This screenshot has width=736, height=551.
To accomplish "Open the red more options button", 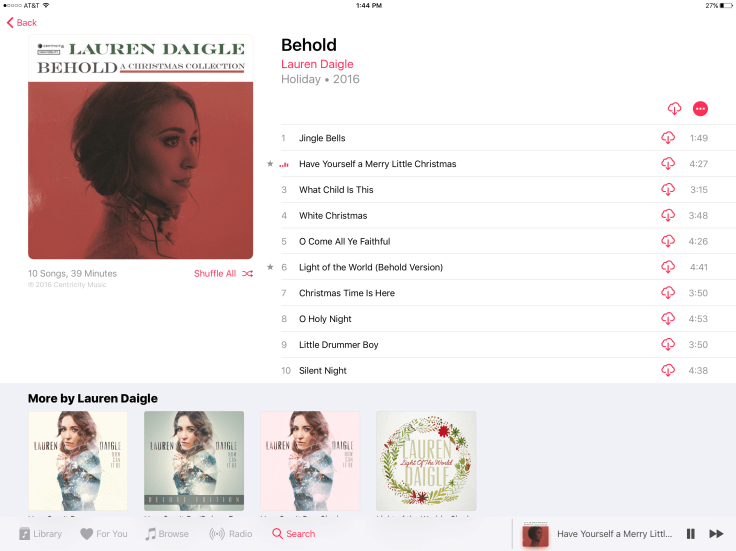I will [700, 108].
